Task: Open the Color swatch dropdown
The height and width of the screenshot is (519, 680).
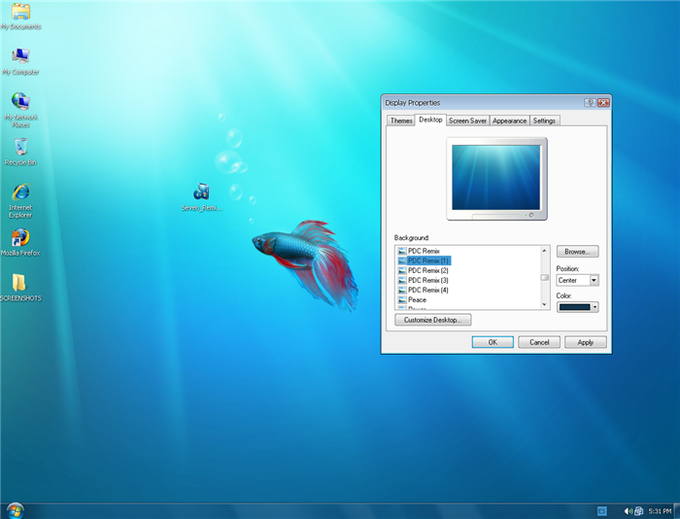Action: click(577, 307)
